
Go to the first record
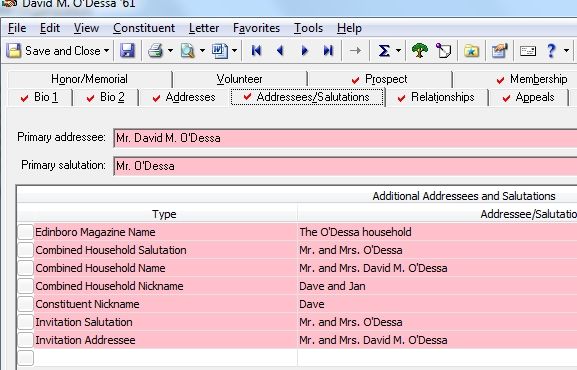(x=256, y=50)
